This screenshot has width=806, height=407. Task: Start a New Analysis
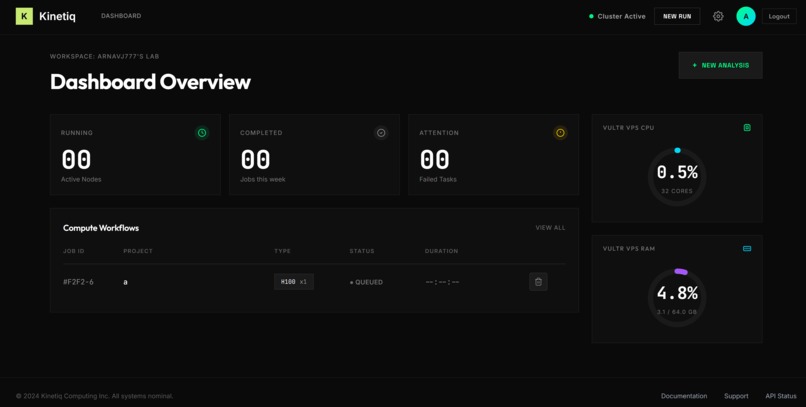721,65
